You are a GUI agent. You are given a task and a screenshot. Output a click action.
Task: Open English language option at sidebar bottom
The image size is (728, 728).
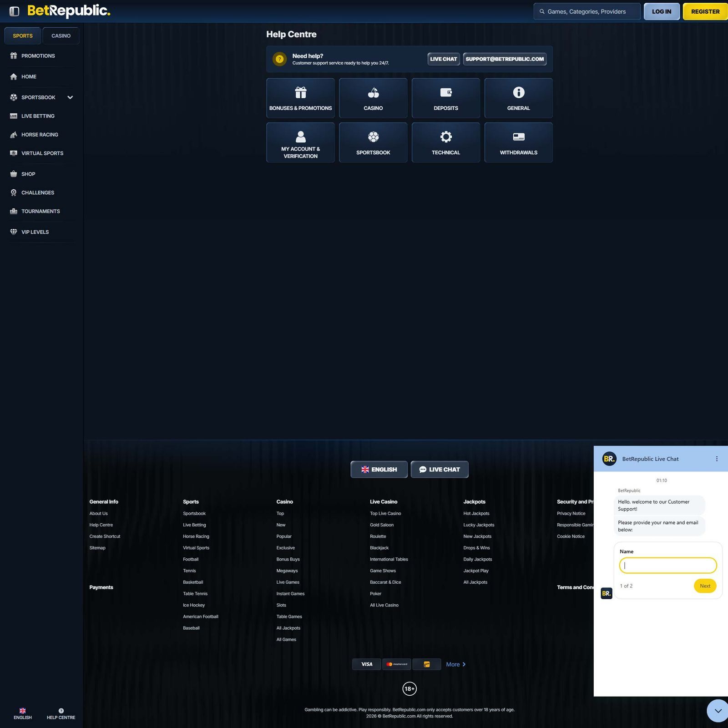[22, 713]
